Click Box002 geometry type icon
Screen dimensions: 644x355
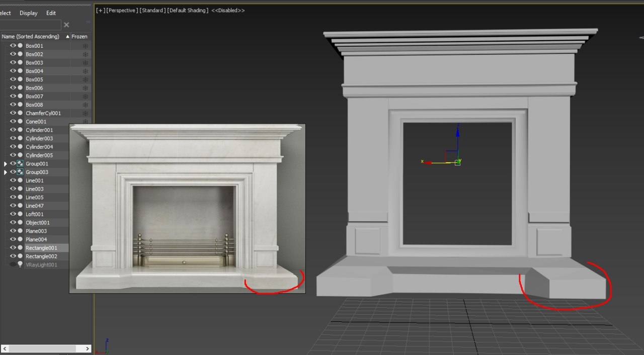pyautogui.click(x=20, y=54)
